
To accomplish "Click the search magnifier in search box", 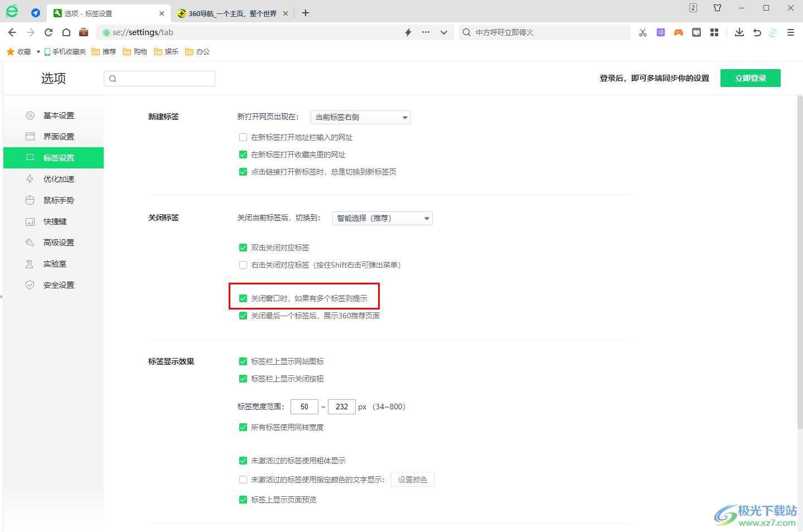I will tap(467, 32).
